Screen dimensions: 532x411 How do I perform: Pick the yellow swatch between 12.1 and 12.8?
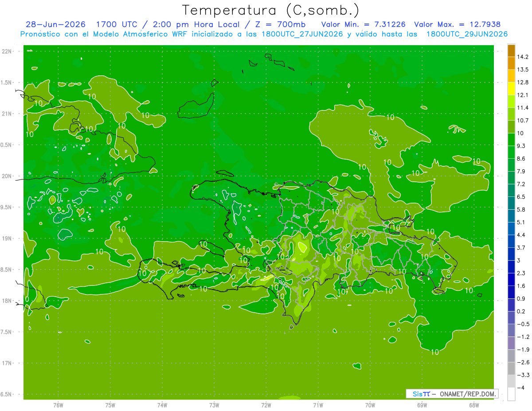click(x=511, y=89)
